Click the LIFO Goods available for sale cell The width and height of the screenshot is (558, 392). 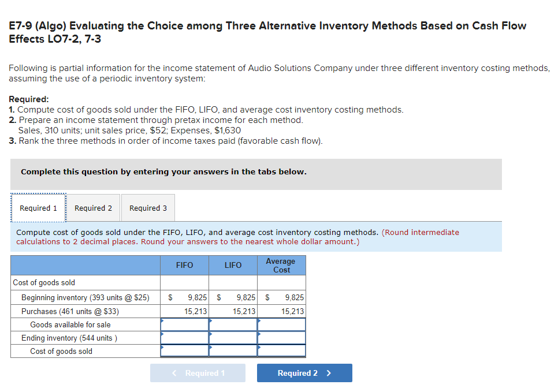[x=233, y=324]
